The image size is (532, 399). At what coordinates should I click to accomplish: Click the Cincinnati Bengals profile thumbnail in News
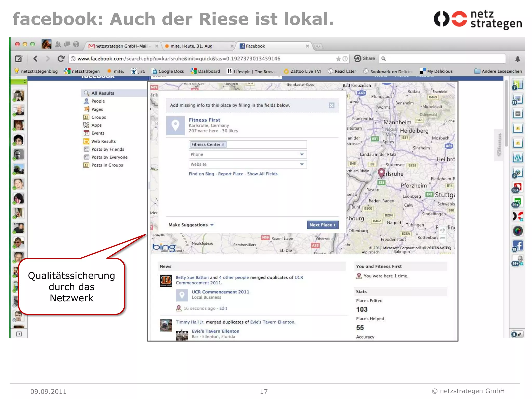pos(166,281)
